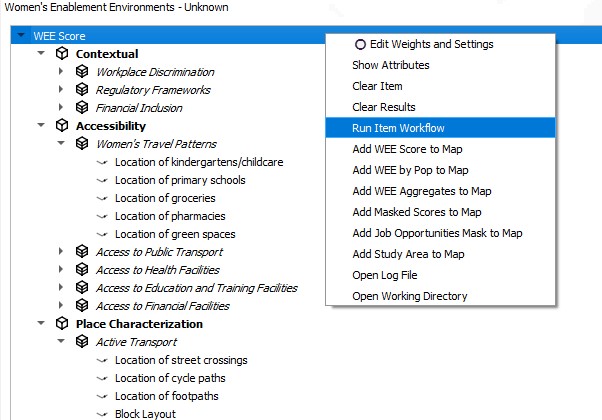Click the layered cube icon beside Access to Financial Facilities

pos(82,306)
